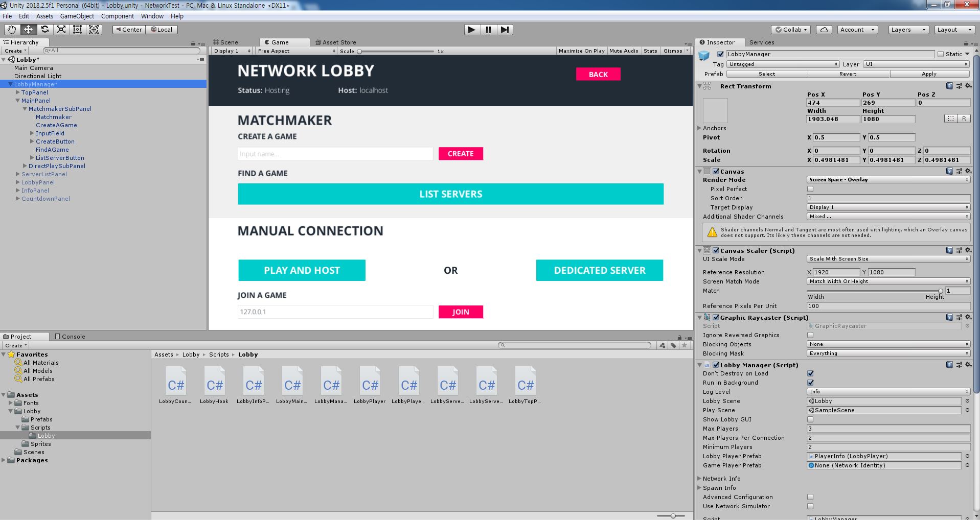
Task: Open the Layer dropdown showing UI
Action: 916,64
